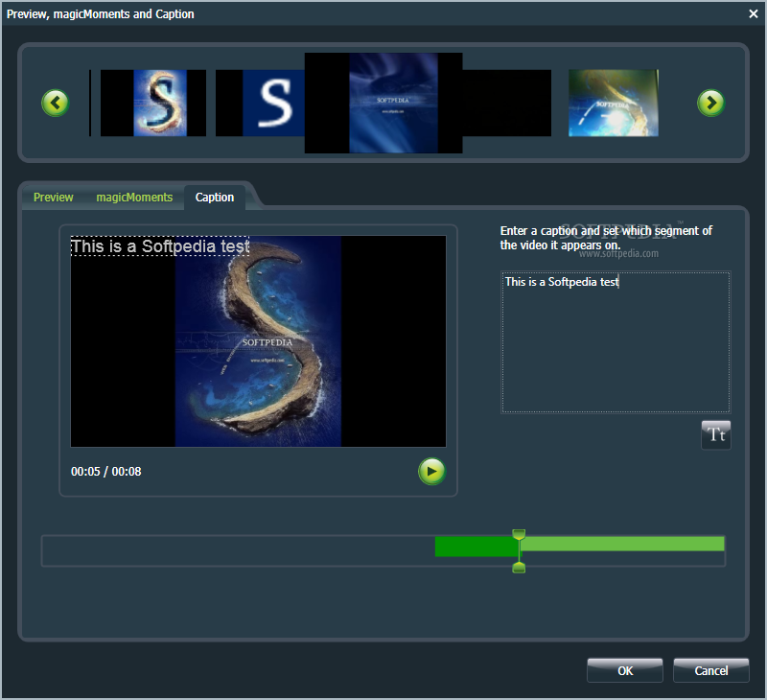Select the white S on blue thumbnail
The image size is (767, 700).
pyautogui.click(x=260, y=103)
